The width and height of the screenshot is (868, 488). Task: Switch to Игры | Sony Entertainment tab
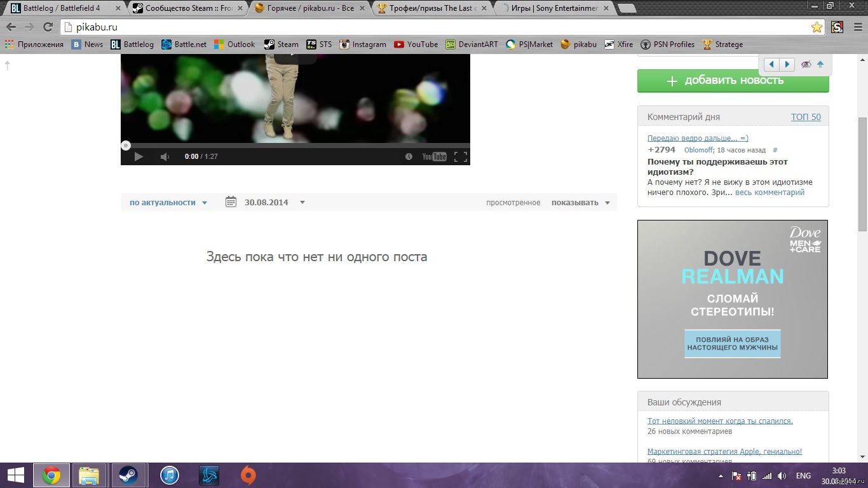point(553,8)
